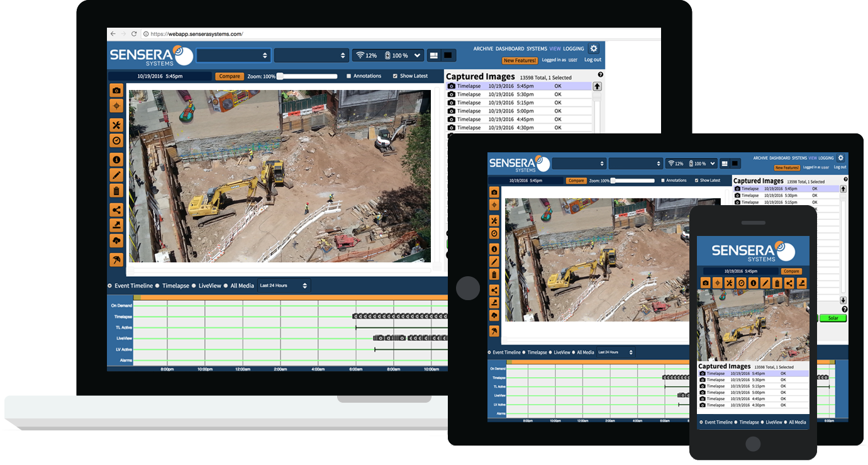Select the pencil annotation tool on the laptop
The height and width of the screenshot is (465, 868).
116,174
